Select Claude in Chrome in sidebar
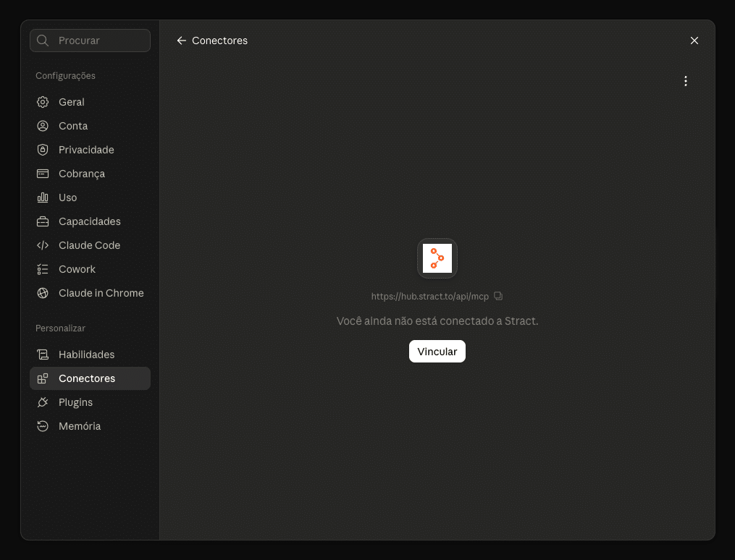 90,293
